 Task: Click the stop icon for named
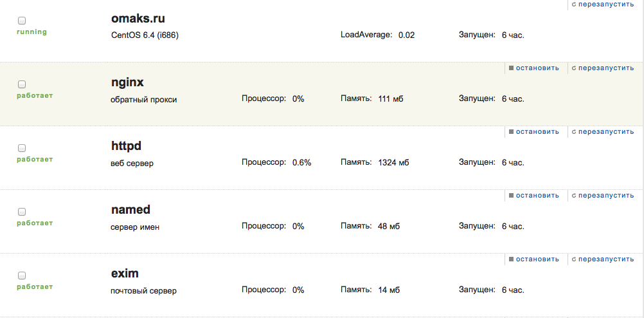click(x=512, y=196)
